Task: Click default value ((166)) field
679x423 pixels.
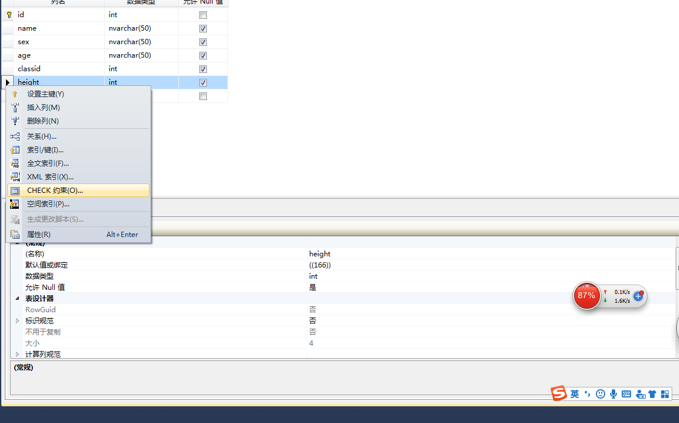Action: (x=491, y=265)
